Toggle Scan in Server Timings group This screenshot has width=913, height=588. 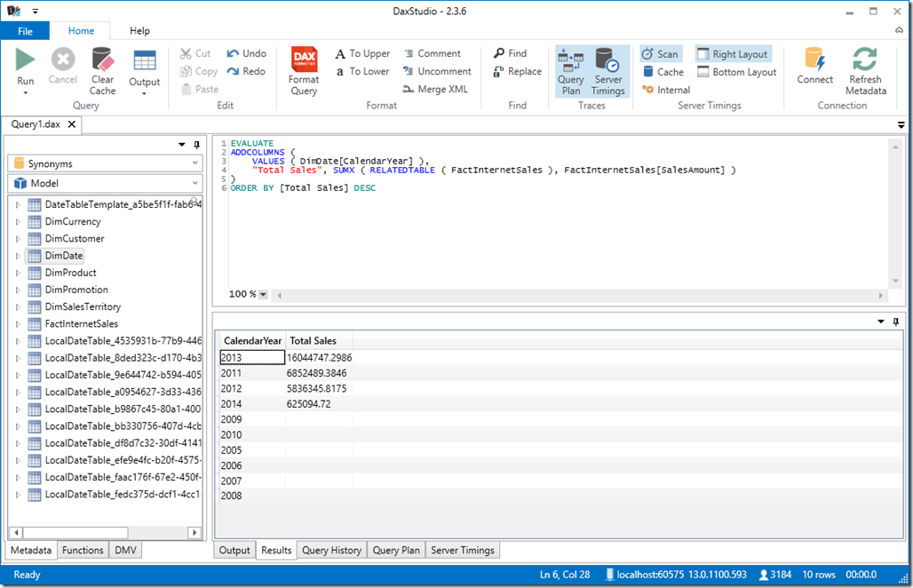click(661, 53)
